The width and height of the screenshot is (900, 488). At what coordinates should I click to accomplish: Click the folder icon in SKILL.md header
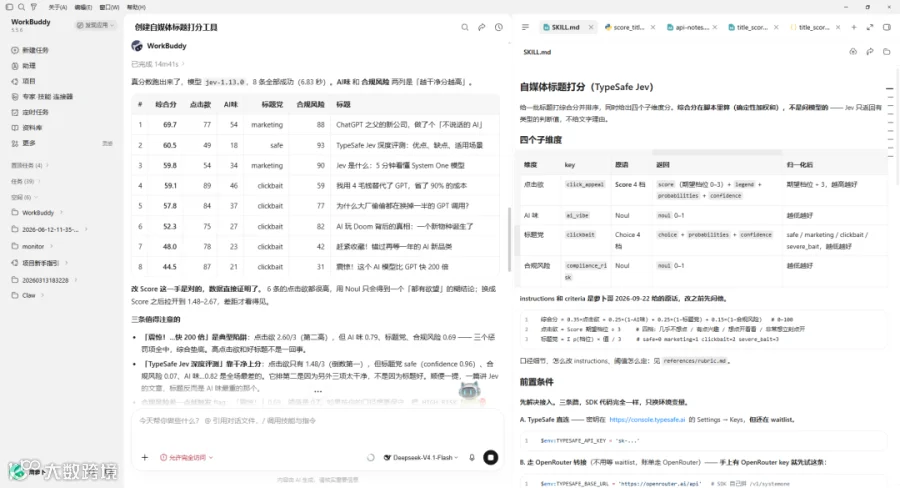click(887, 52)
